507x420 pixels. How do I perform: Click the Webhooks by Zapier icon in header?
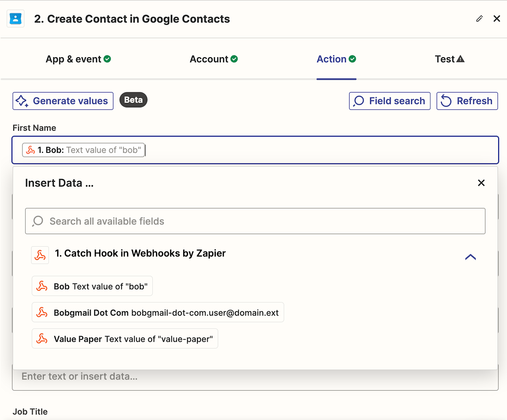pos(40,255)
